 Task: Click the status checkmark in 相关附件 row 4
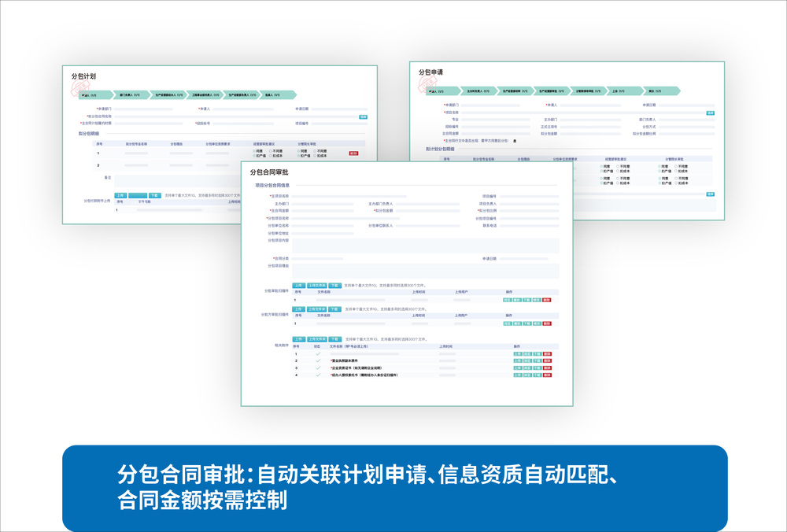coord(318,375)
